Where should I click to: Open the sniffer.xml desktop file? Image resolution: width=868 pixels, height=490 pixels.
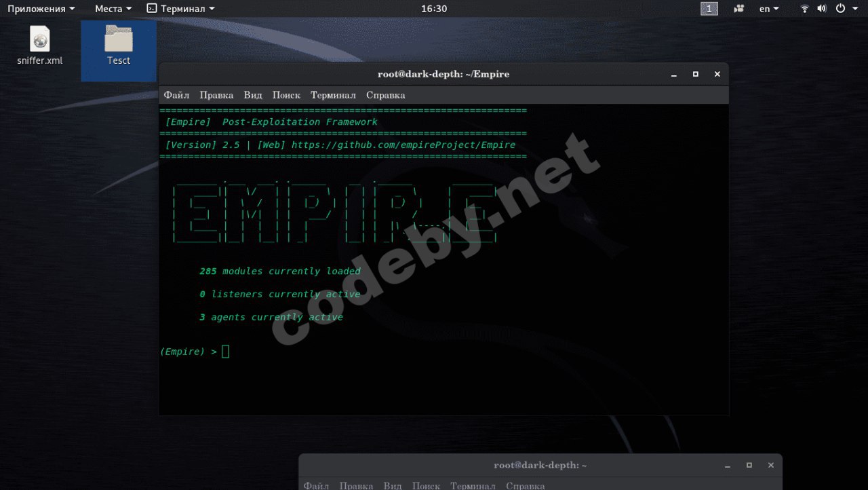39,45
